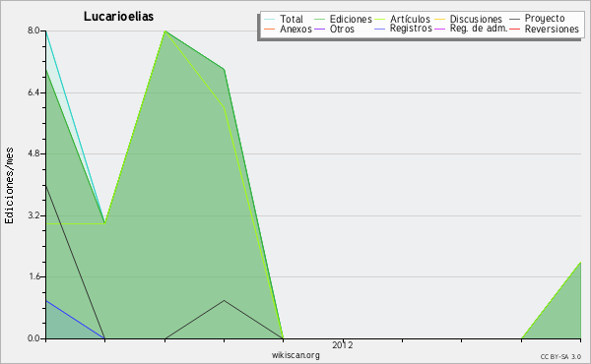The image size is (591, 364).
Task: Click the 6.4 y-axis label
Action: pyautogui.click(x=33, y=92)
